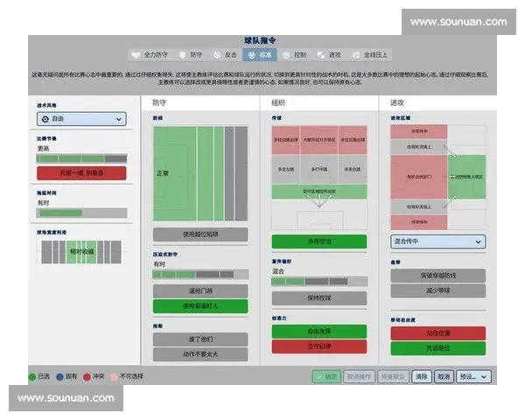This screenshot has height=420, width=525.
Task: Click the 恢复默认 restore defaults button
Action: click(394, 377)
